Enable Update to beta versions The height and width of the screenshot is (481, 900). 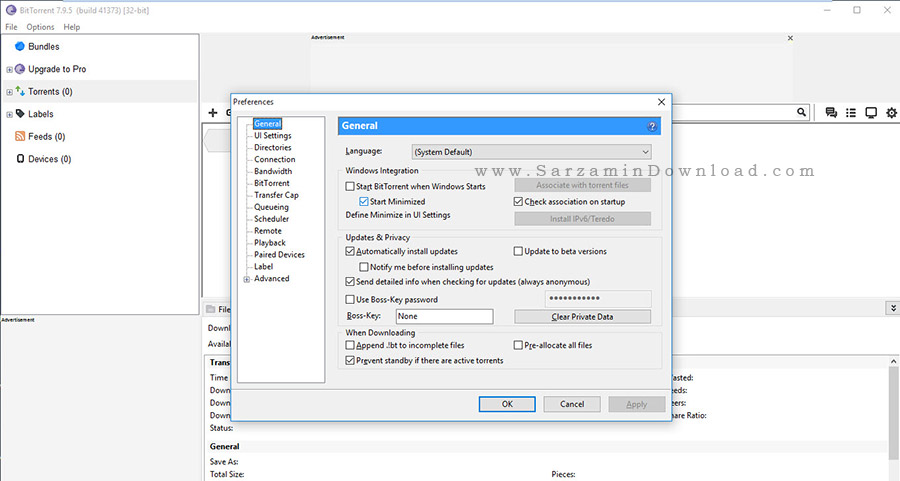[518, 251]
